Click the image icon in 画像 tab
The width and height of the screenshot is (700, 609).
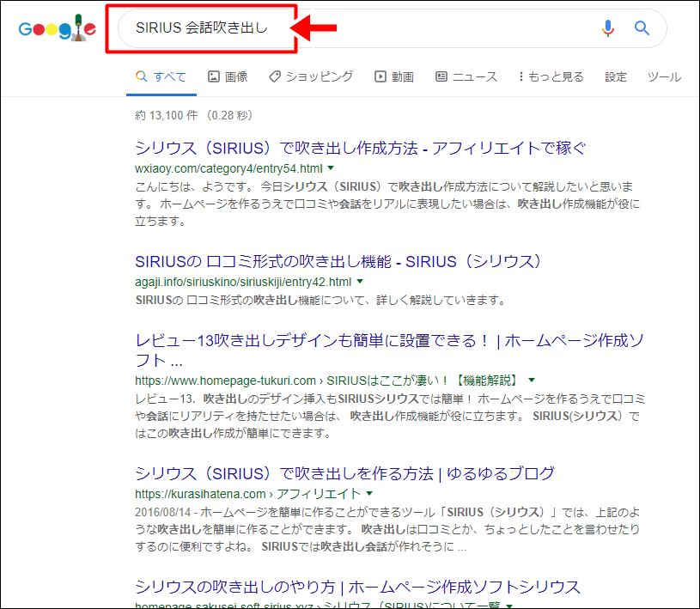pos(214,76)
